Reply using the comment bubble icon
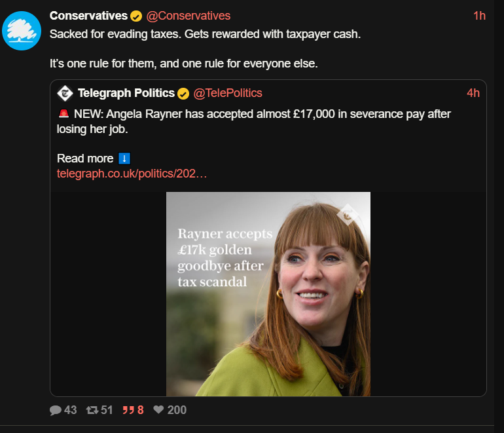 click(x=55, y=410)
